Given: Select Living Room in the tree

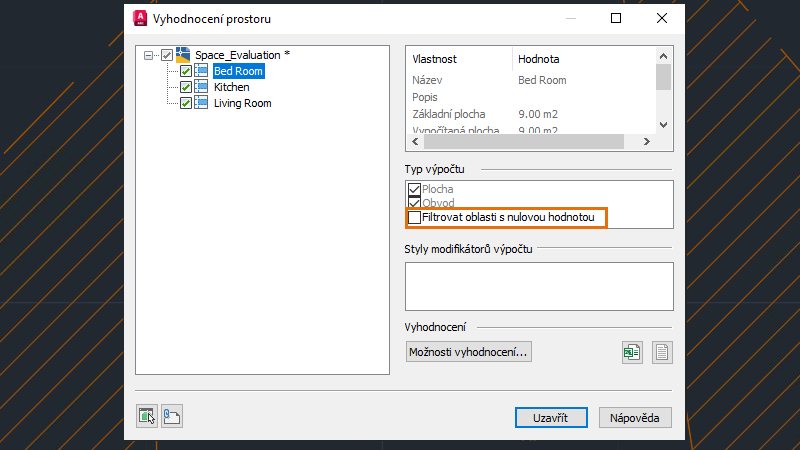Looking at the screenshot, I should click(242, 103).
